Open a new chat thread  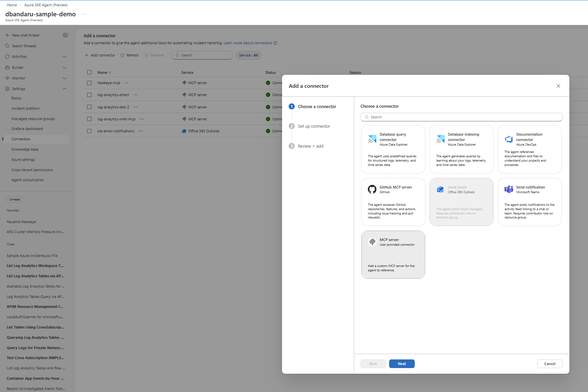coord(25,35)
